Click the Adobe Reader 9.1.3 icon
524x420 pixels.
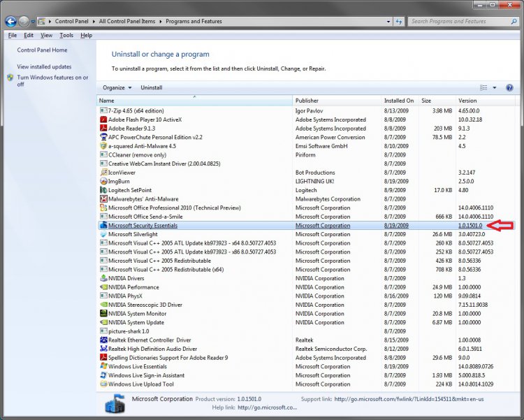[x=103, y=128]
